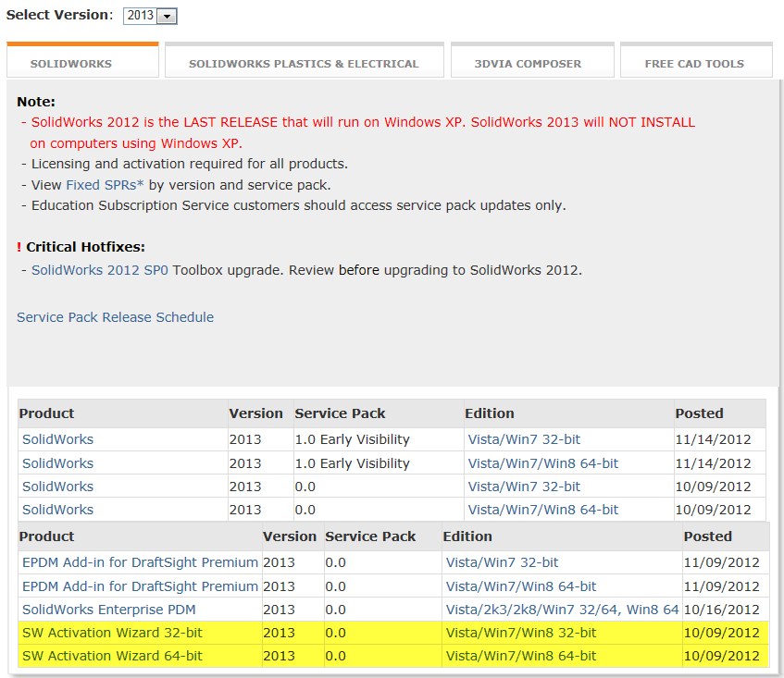Open the Select Version dropdown
Image resolution: width=784 pixels, height=678 pixels.
[150, 17]
